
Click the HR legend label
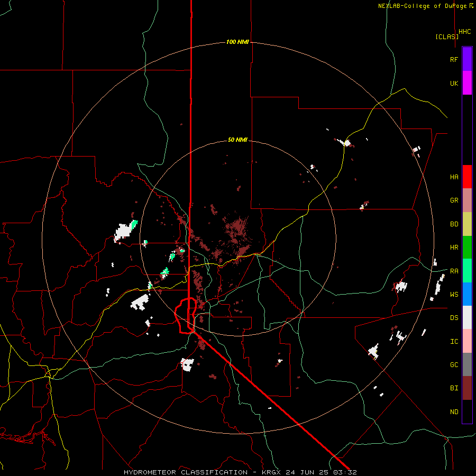[x=454, y=248]
